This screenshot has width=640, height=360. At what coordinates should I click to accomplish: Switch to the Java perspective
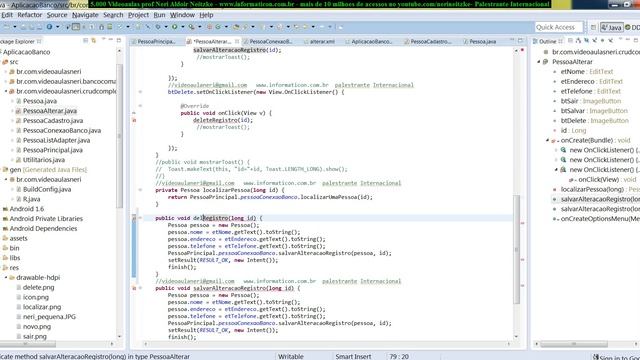click(612, 27)
